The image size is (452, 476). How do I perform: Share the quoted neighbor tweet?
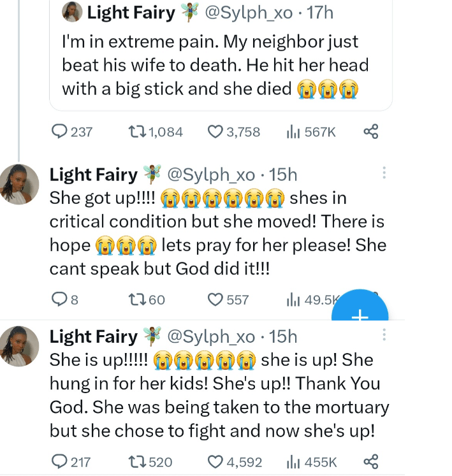coord(371,132)
